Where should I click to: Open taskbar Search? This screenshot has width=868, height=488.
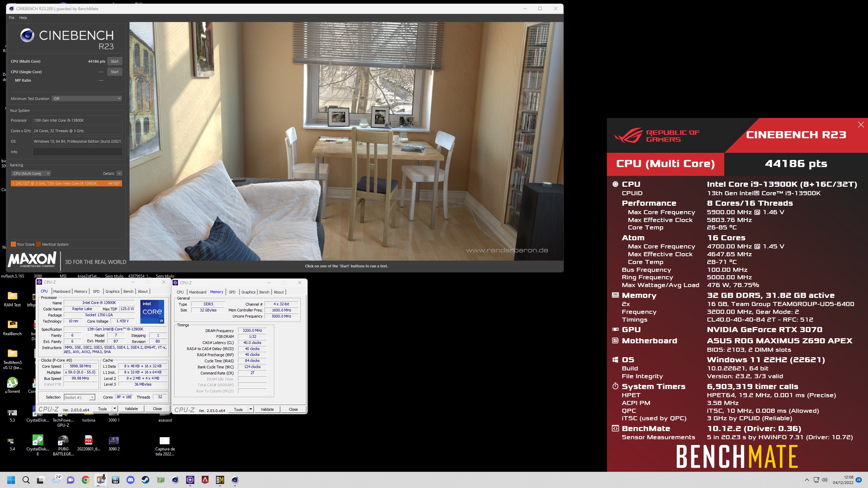pos(26,480)
